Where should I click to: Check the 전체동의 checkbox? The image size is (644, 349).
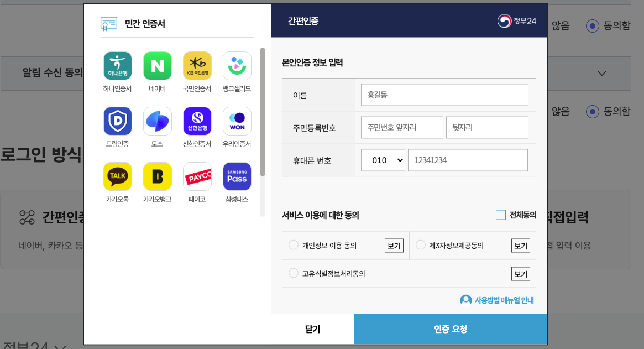click(x=501, y=215)
